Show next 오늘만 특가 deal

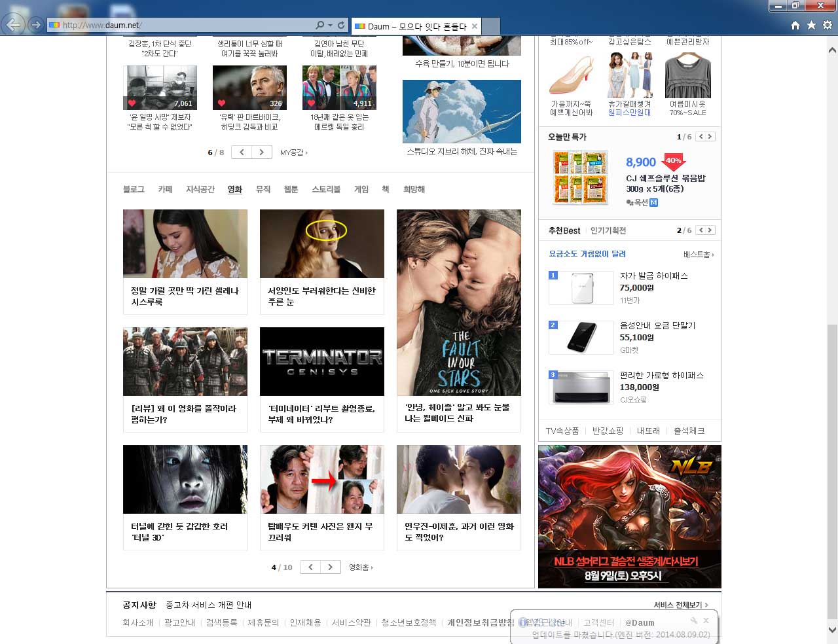710,137
